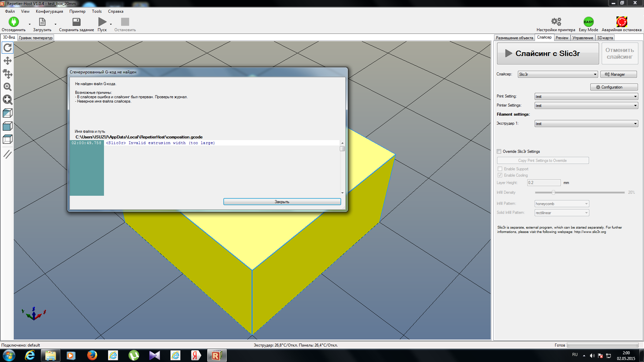Open the Printer Settings dropdown
The image size is (644, 362).
[586, 106]
